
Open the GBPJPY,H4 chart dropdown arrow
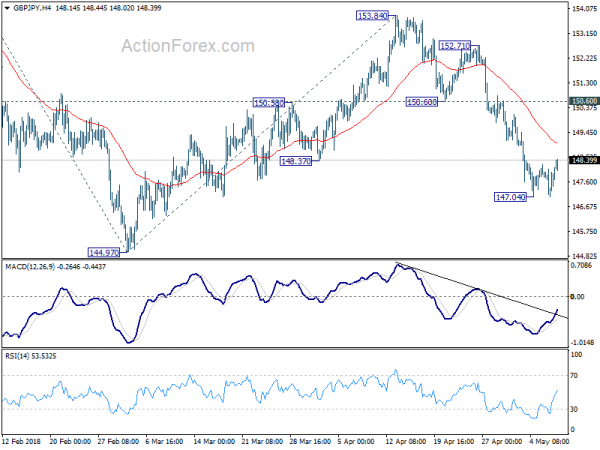point(7,8)
